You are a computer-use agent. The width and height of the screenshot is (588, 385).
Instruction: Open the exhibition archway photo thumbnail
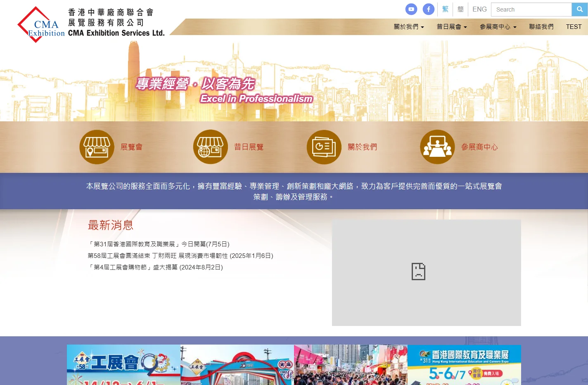pyautogui.click(x=237, y=365)
